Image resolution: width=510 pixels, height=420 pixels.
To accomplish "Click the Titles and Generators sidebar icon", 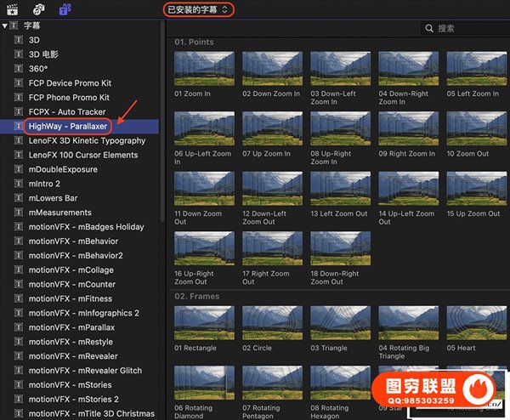I will (65, 9).
